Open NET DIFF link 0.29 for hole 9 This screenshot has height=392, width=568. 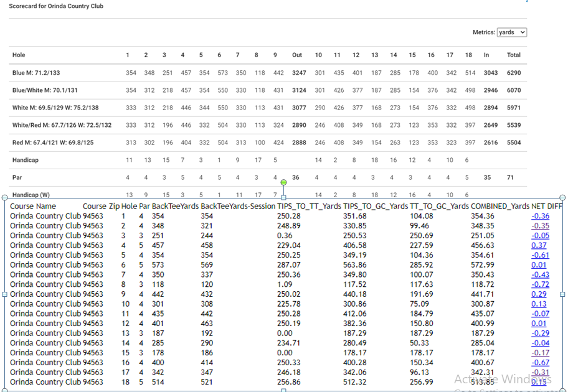pos(539,294)
